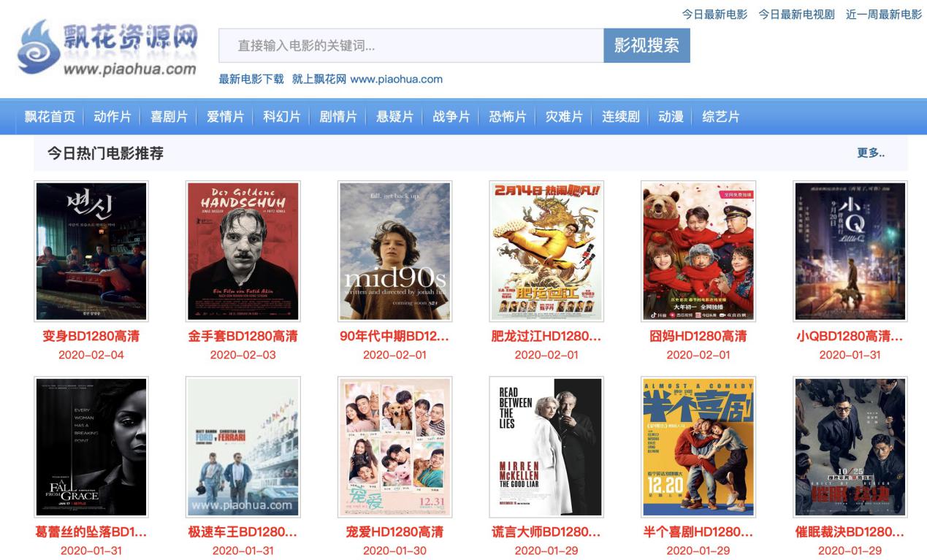The height and width of the screenshot is (560, 927).
Task: Click the 半个喜剧 yellow poster
Action: 698,447
